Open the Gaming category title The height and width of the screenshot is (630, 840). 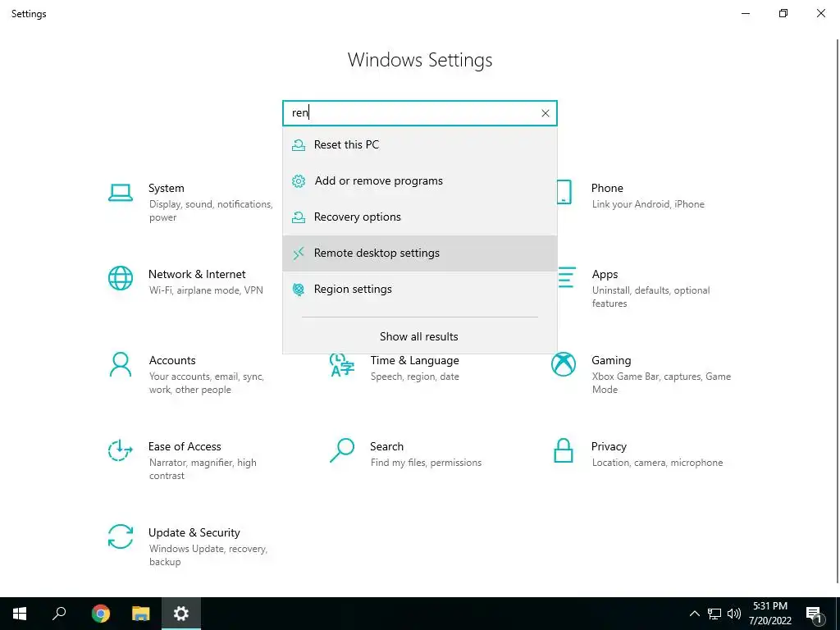(x=611, y=361)
